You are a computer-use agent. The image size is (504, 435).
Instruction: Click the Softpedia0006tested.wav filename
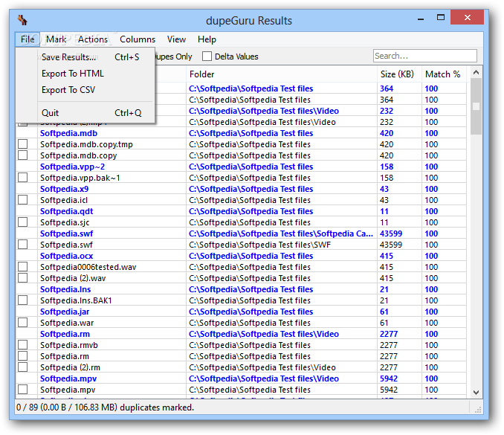88,267
